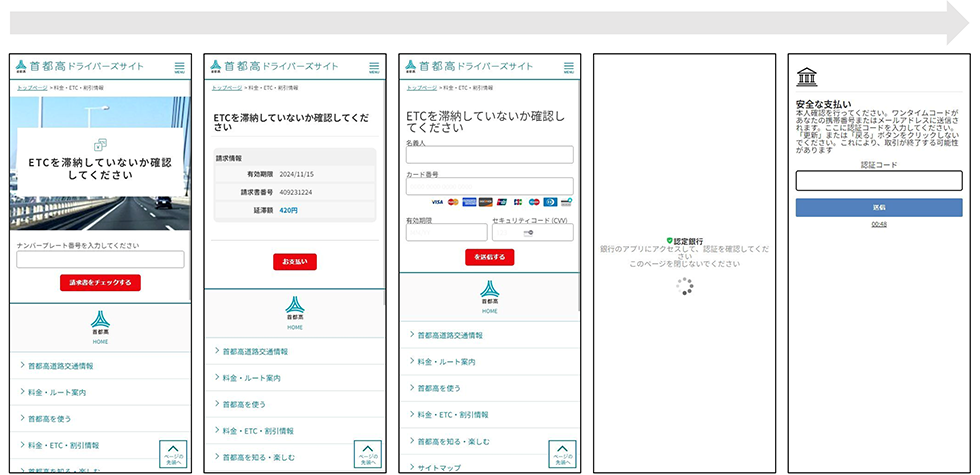This screenshot has height=475, width=980.
Task: Click the card icon inside the CVV field
Action: (x=528, y=232)
